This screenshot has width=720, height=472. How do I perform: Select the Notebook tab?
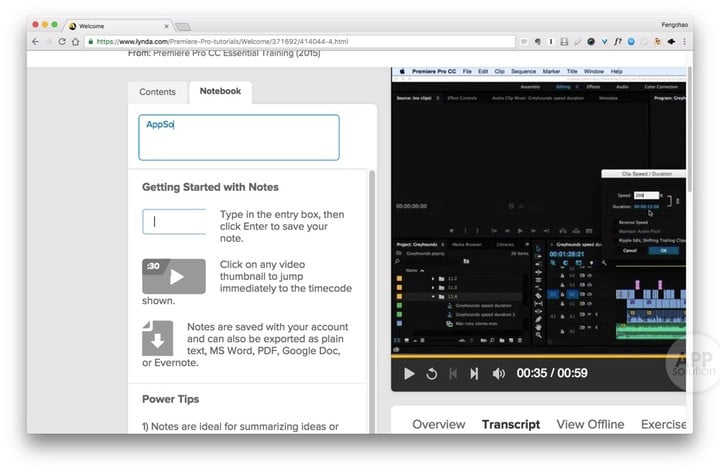point(220,91)
